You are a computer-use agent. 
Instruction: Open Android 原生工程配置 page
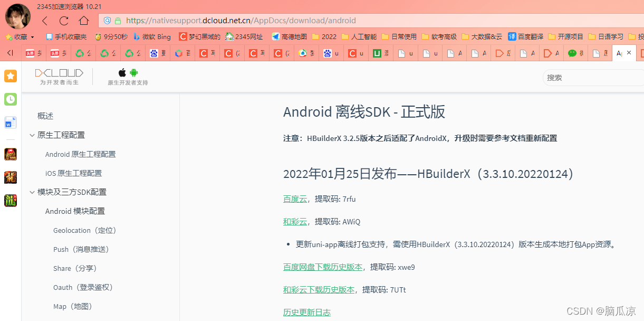click(x=81, y=154)
